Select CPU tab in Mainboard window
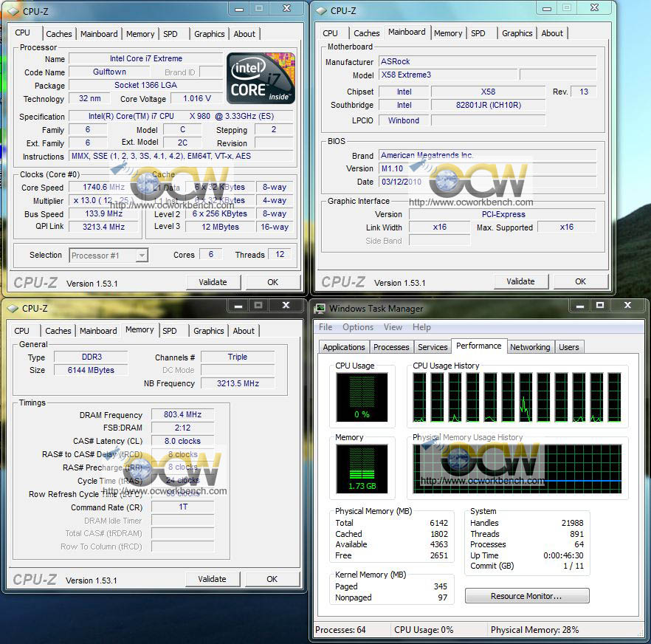 (x=330, y=32)
